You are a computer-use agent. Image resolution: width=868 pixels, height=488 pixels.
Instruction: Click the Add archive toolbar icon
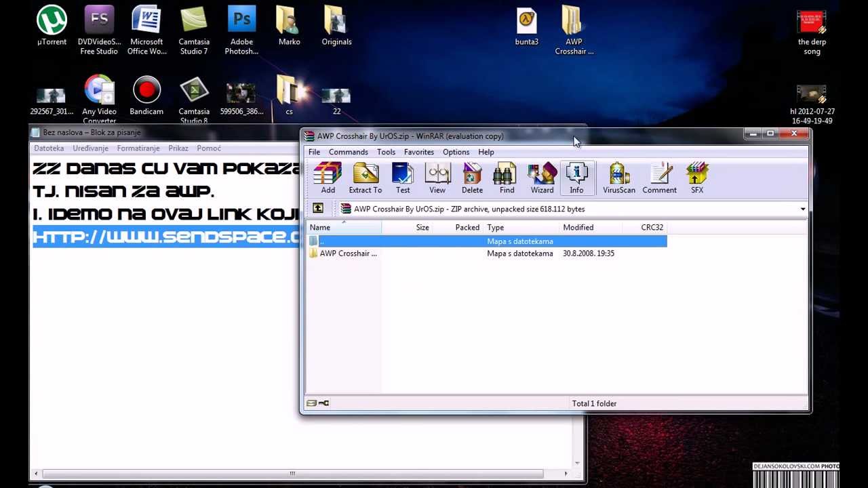(328, 178)
